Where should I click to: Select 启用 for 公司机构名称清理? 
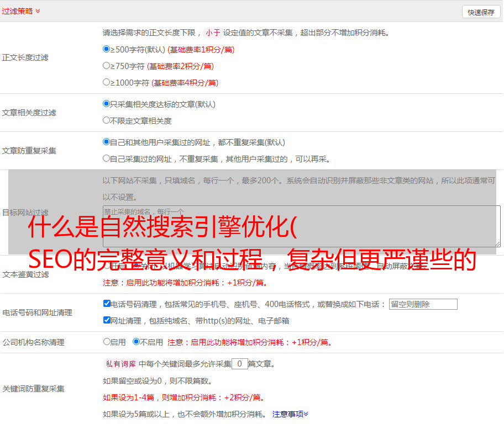(x=107, y=342)
